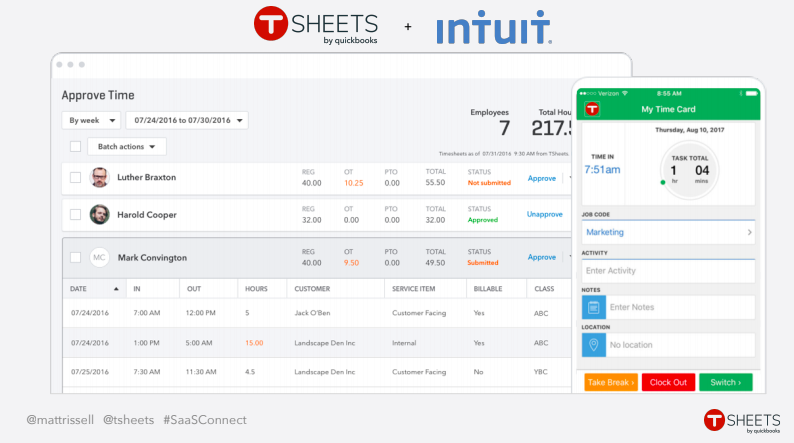Click the Intuit logo at top

(x=494, y=27)
